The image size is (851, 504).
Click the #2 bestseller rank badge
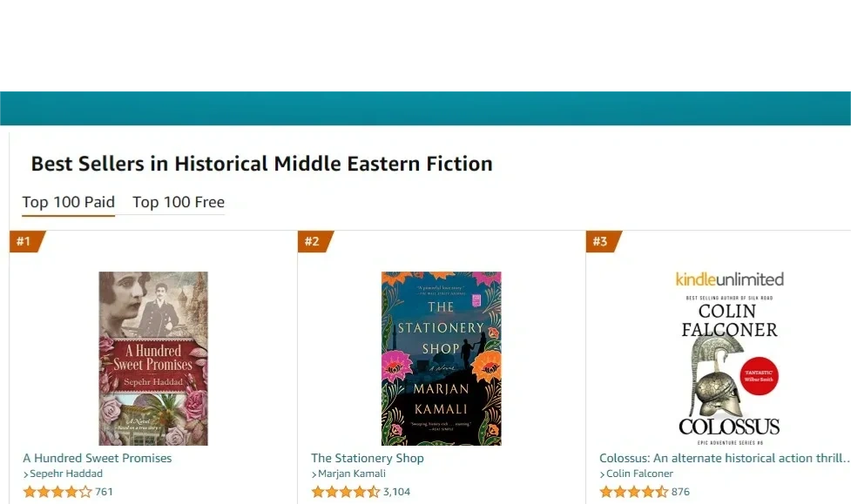pos(313,241)
